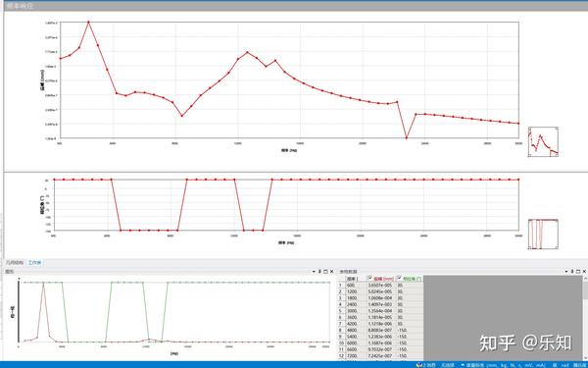Switch to the 几何结构 tab
The width and height of the screenshot is (588, 368).
(15, 263)
